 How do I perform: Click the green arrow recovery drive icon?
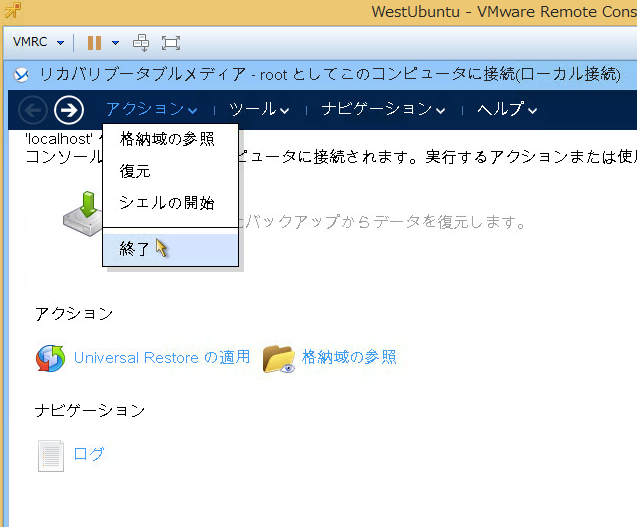coord(84,211)
